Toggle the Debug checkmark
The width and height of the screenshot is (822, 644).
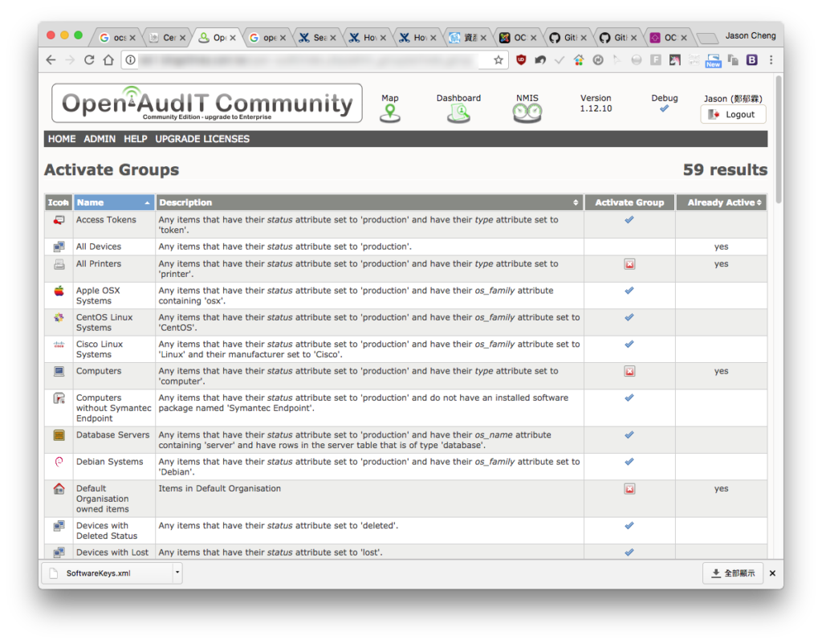click(x=664, y=108)
